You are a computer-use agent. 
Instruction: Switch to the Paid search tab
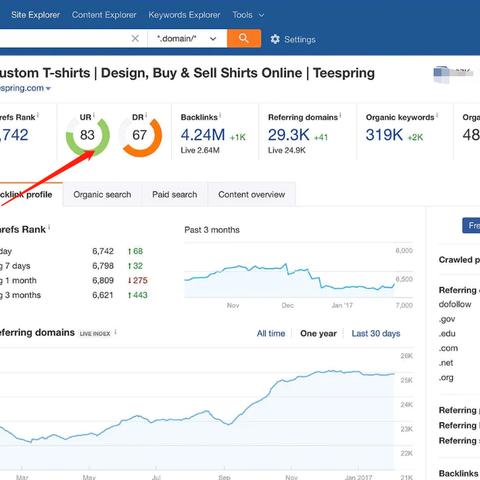click(175, 194)
